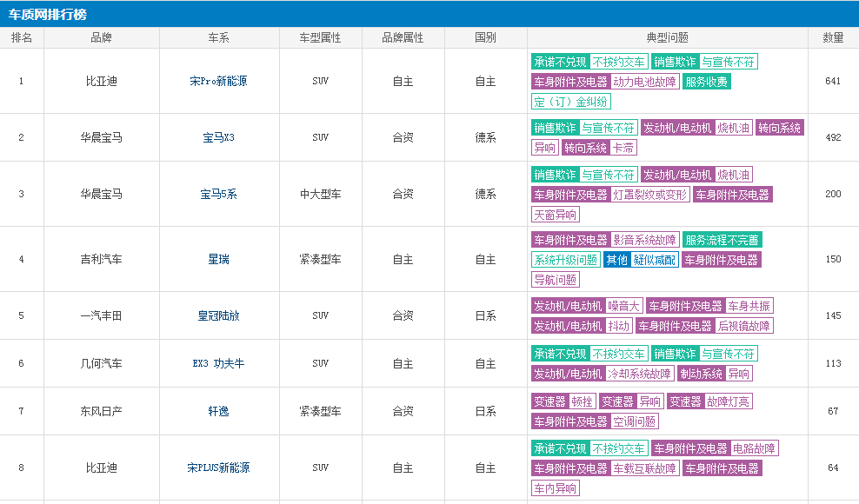Click the 比亚迪 brand in rank 1 row
859x504 pixels.
(102, 81)
